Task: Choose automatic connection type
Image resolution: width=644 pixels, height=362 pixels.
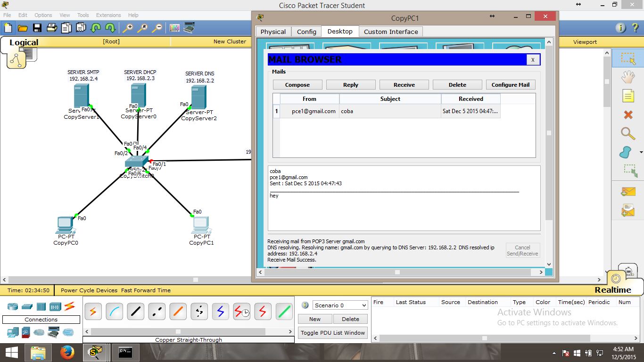Action: pos(93,312)
